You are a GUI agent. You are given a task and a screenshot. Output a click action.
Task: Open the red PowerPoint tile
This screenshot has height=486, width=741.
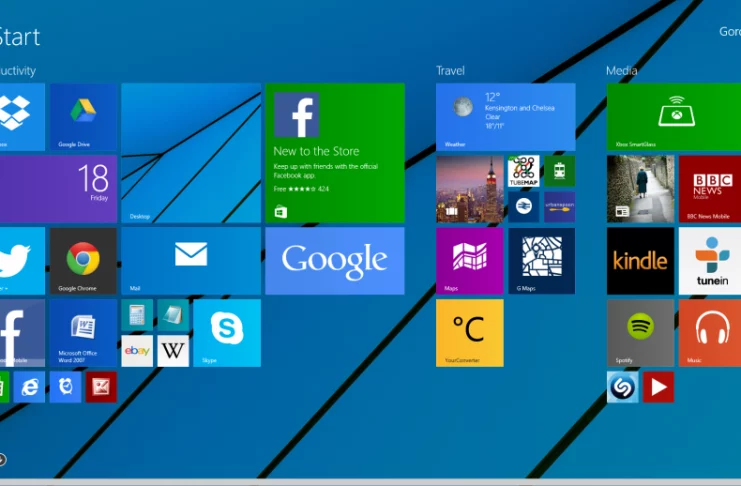[101, 387]
